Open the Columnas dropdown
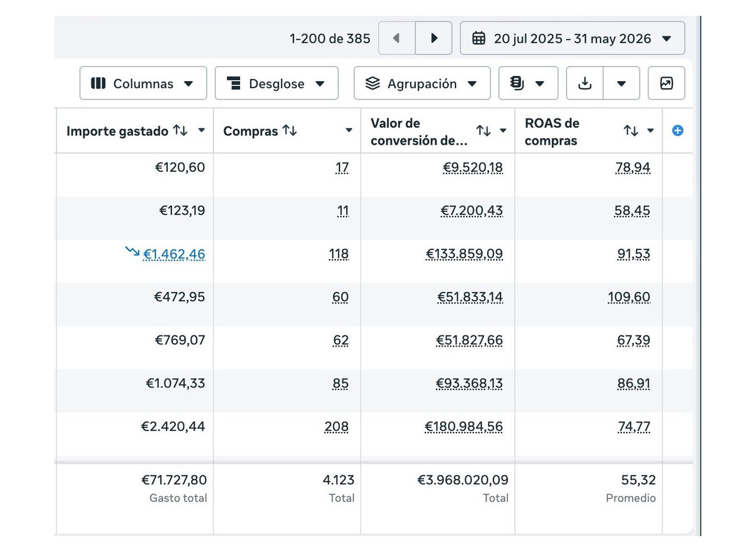The width and height of the screenshot is (756, 552). [x=144, y=84]
